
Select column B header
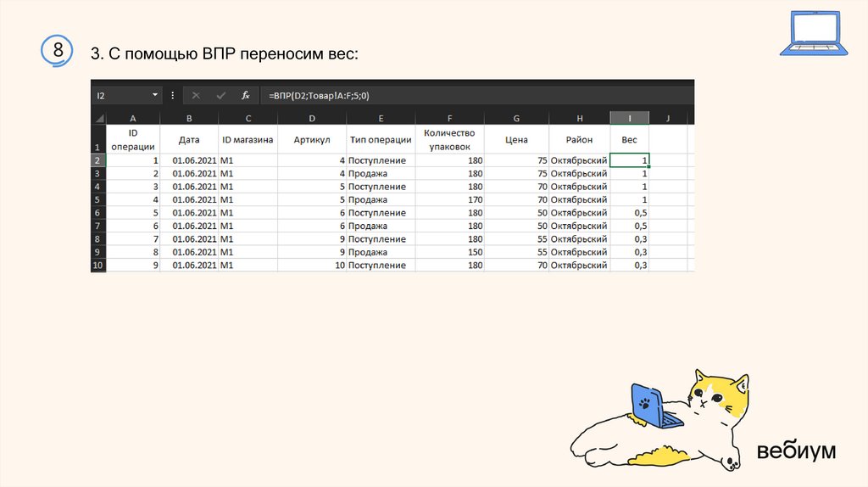point(189,118)
